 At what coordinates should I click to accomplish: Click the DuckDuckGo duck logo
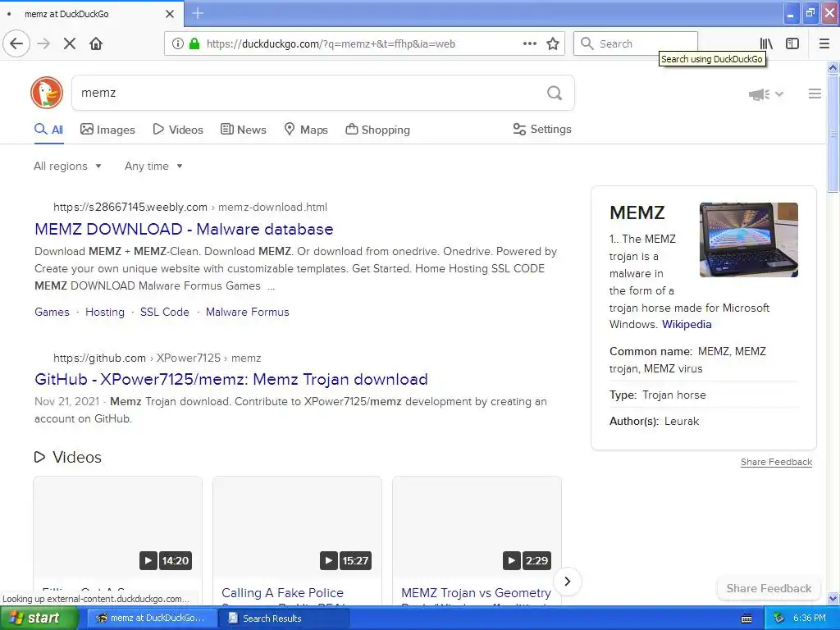tap(47, 93)
